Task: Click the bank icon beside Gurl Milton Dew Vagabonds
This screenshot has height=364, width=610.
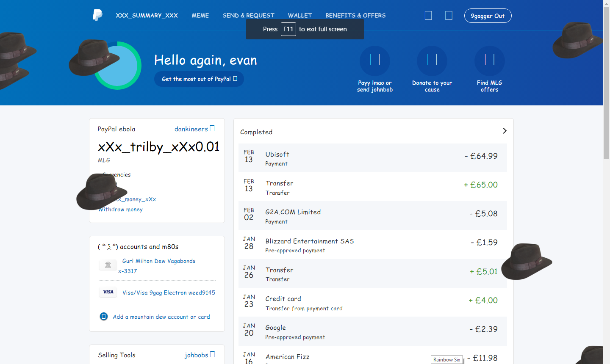Action: 108,265
